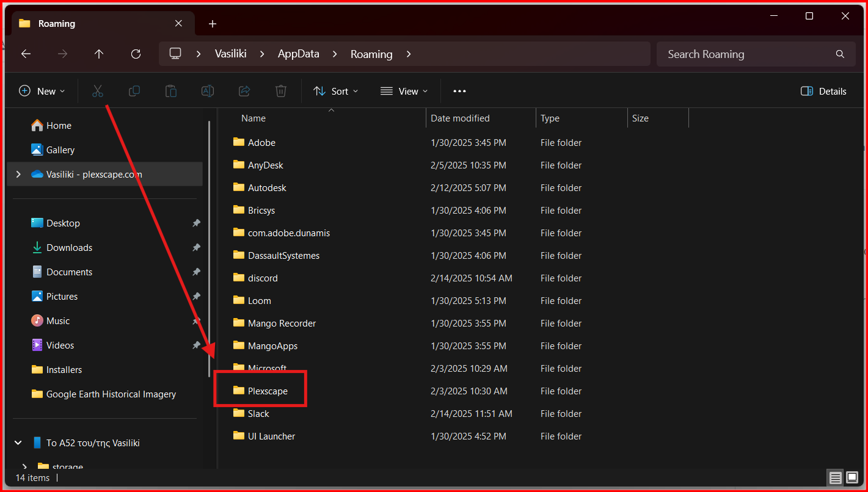This screenshot has height=492, width=868.
Task: Open the View dropdown menu
Action: (404, 91)
